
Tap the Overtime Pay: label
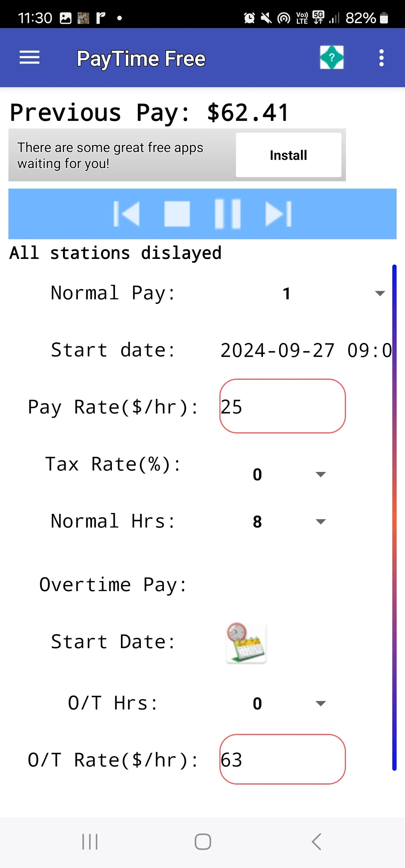pos(112,585)
